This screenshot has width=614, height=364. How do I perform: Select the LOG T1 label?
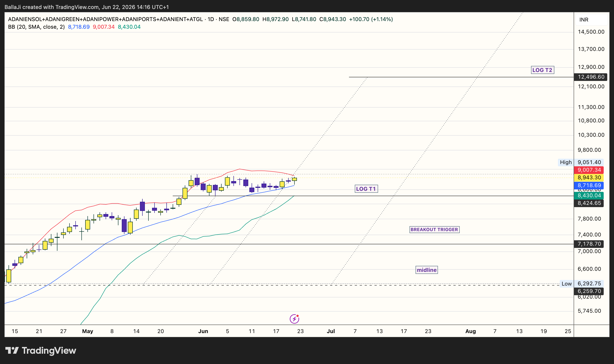366,189
